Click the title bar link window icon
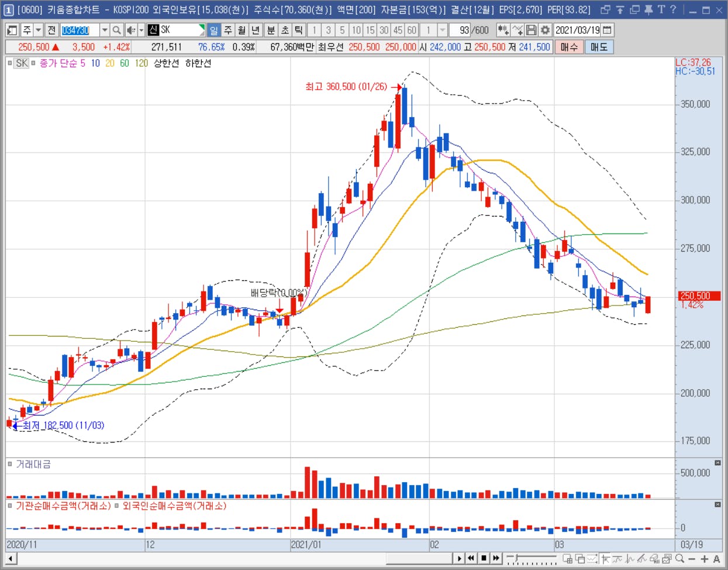Image resolution: width=728 pixels, height=570 pixels. point(606,9)
